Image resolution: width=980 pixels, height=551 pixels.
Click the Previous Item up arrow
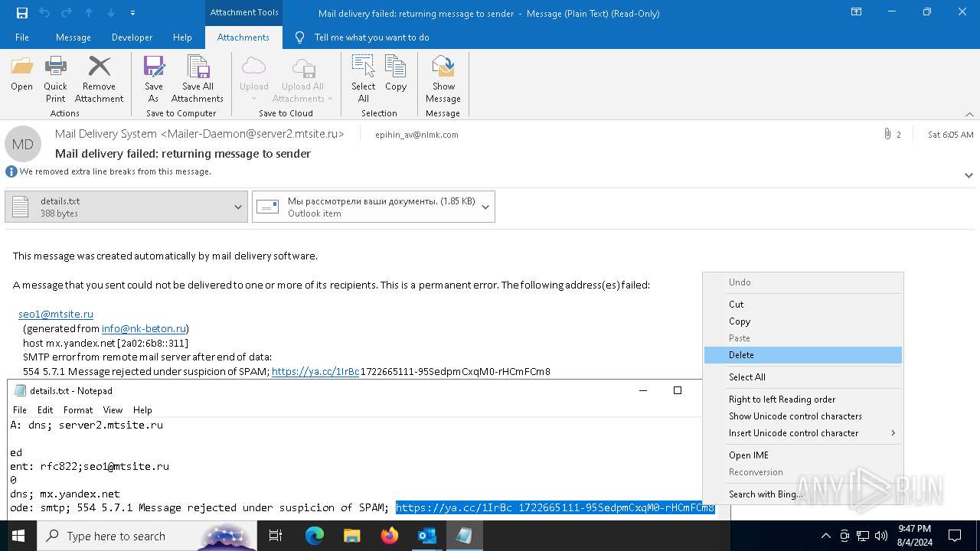click(89, 13)
